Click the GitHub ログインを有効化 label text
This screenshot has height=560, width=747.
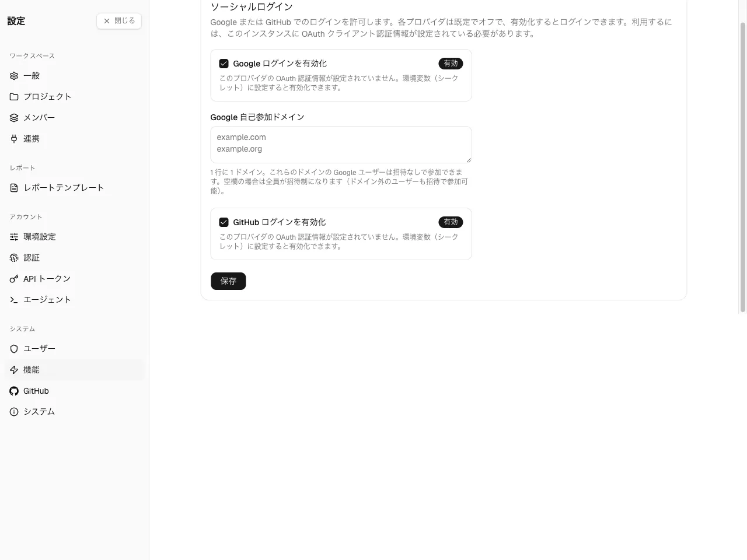click(x=280, y=222)
